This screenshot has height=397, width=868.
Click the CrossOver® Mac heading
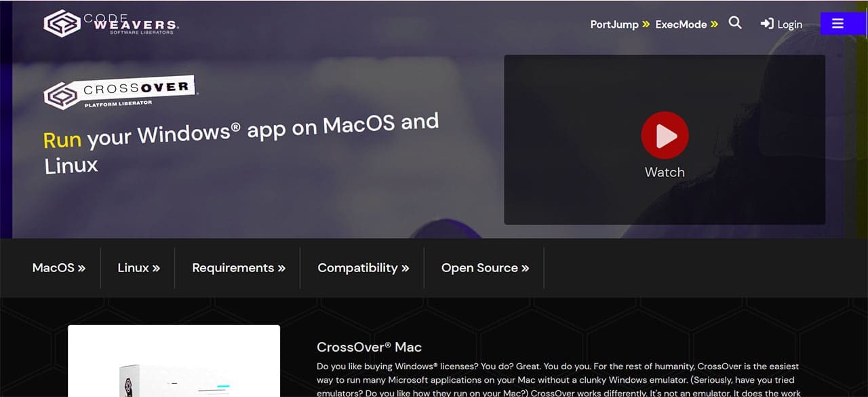[x=369, y=347]
